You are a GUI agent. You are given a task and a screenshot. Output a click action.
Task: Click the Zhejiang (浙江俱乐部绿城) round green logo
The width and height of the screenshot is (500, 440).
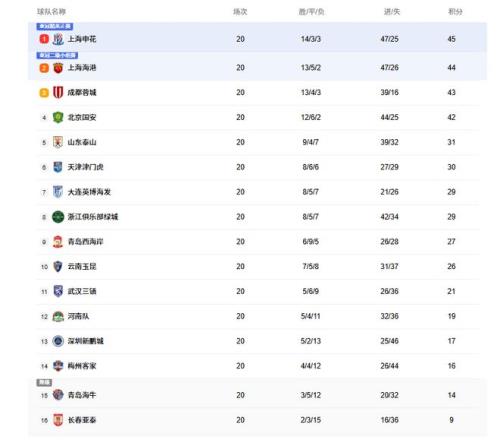[x=58, y=217]
